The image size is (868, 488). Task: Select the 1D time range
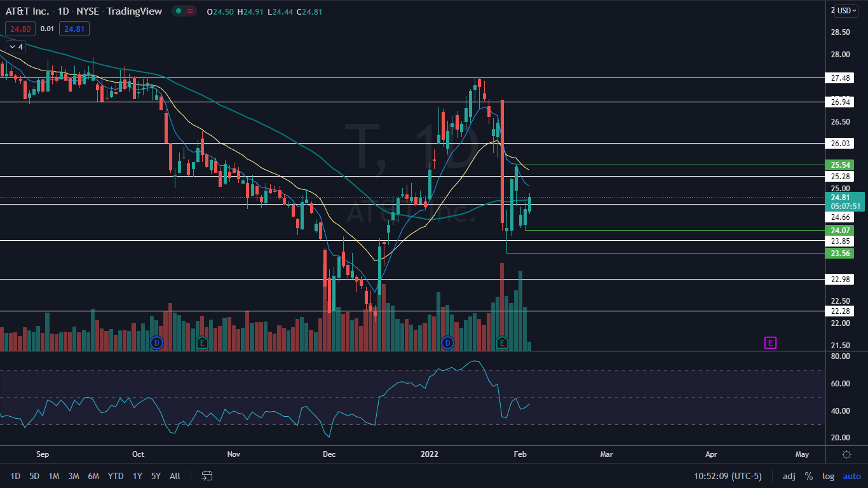[16, 476]
